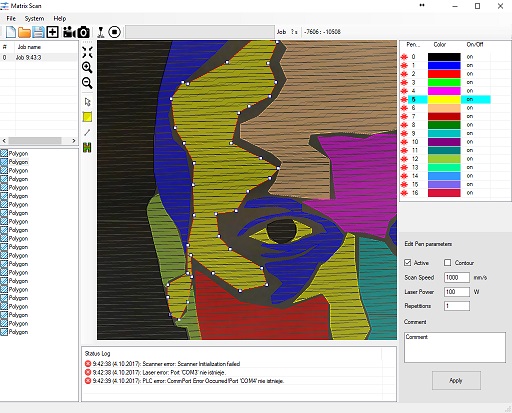Click the Color column header
This screenshot has width=512, height=413.
point(439,45)
